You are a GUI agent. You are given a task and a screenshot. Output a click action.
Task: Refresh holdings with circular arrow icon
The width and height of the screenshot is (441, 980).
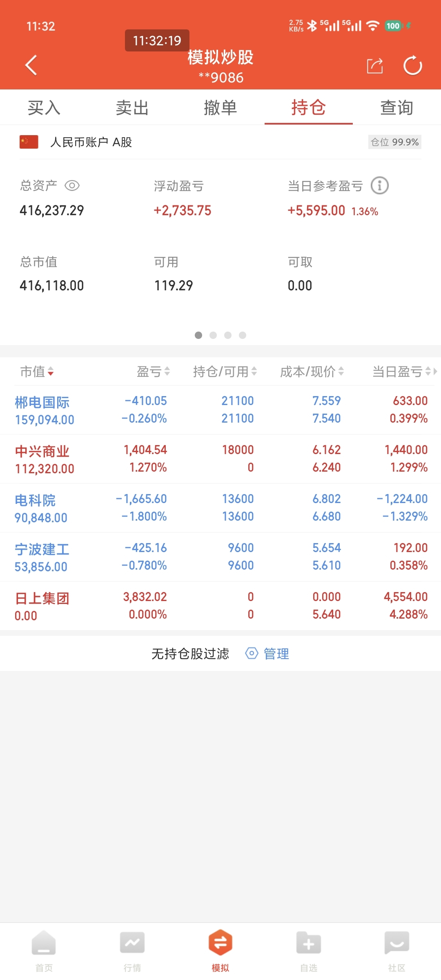pos(412,65)
